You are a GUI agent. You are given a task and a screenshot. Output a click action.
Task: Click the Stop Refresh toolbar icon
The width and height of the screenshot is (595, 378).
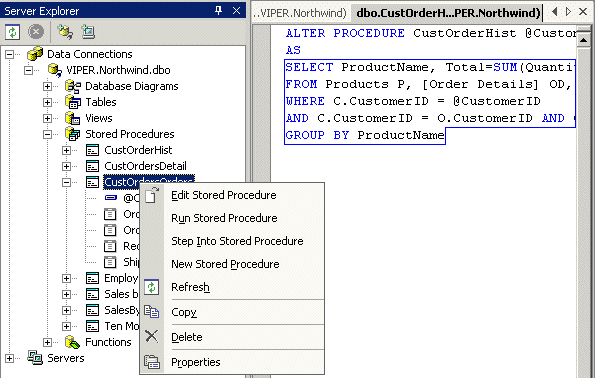(36, 32)
